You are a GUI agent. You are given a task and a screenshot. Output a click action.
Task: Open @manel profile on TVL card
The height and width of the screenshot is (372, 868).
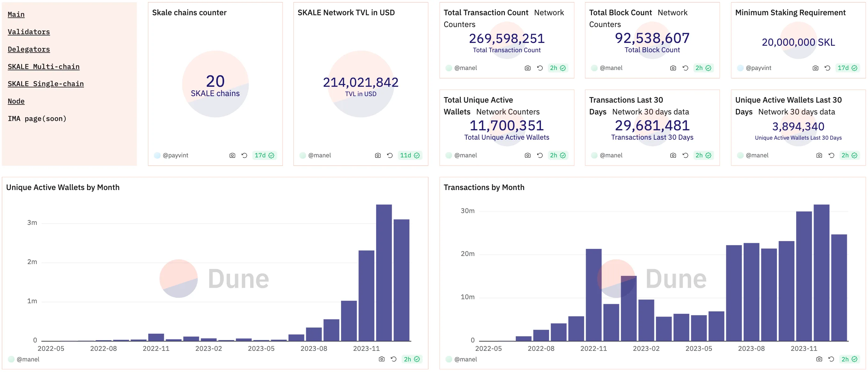pos(319,156)
